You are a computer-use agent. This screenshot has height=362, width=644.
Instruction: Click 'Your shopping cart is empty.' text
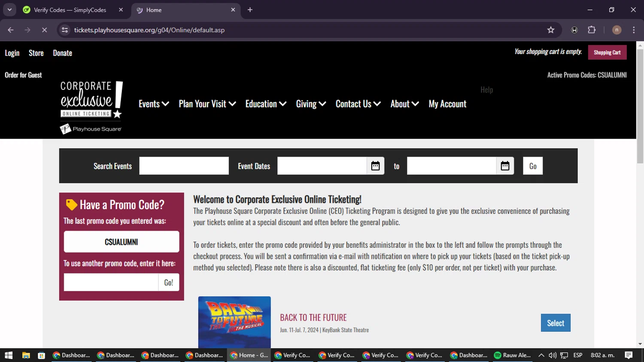pos(548,52)
